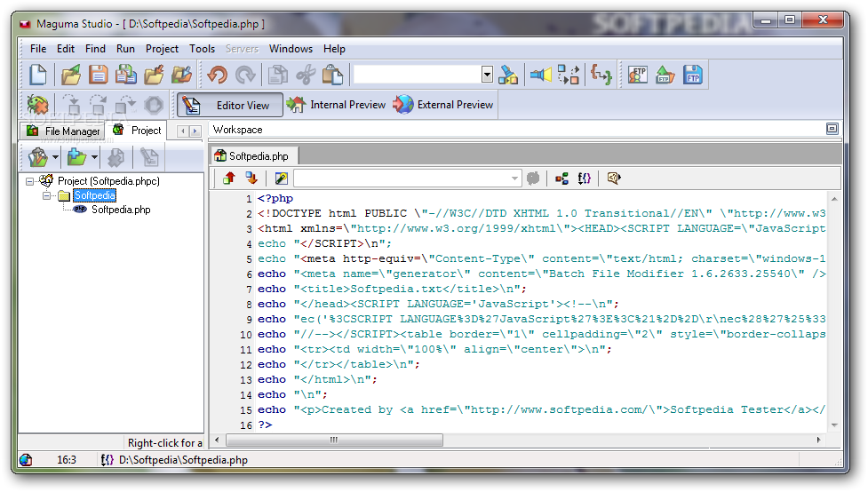
Task: Click the debug step-out icon
Action: tap(125, 105)
